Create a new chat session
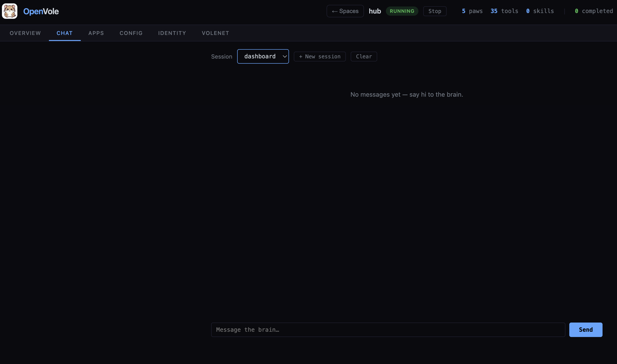Viewport: 617px width, 364px height. (320, 56)
